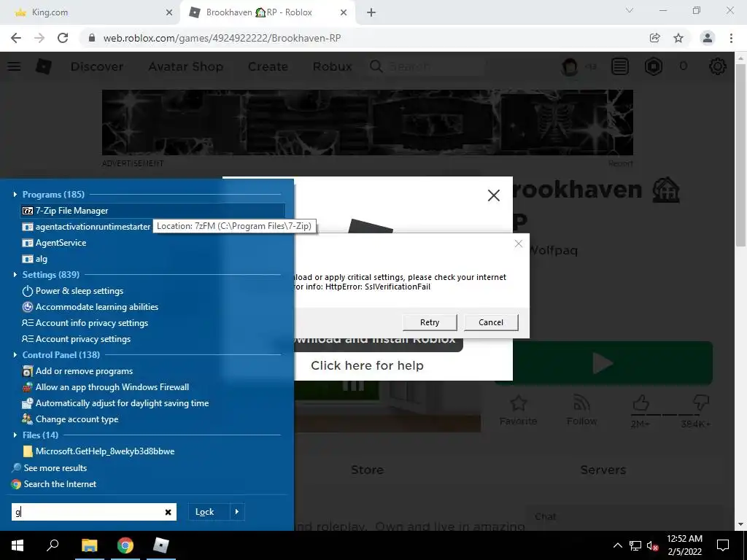Click the 'Click here for help' link
The image size is (747, 560).
(367, 366)
